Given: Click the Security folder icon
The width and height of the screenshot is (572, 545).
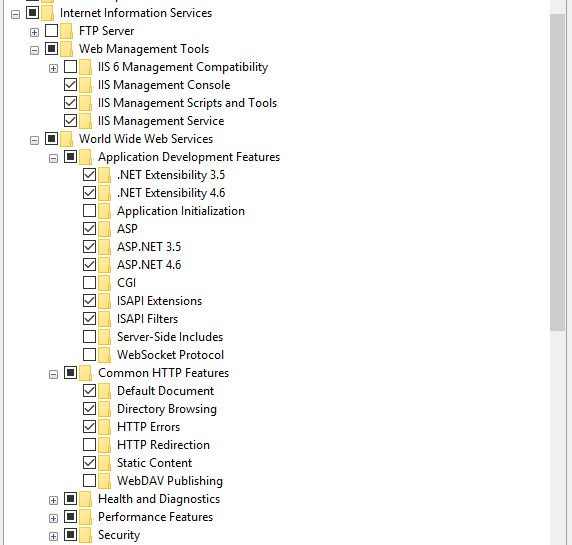Looking at the screenshot, I should point(85,535).
